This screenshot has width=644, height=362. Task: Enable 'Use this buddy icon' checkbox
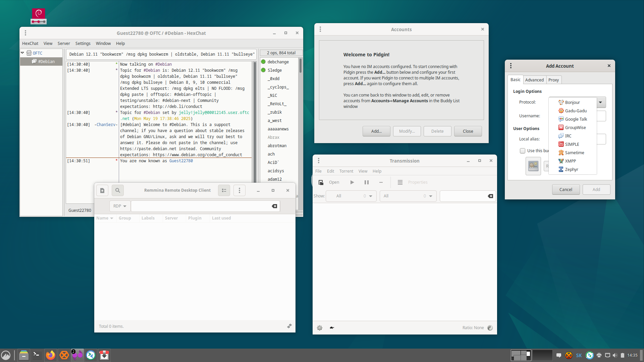pyautogui.click(x=523, y=151)
